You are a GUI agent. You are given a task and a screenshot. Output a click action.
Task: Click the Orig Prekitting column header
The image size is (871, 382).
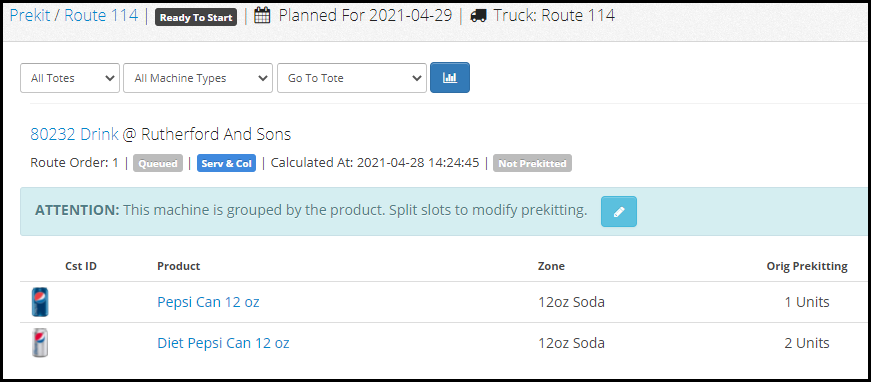807,266
